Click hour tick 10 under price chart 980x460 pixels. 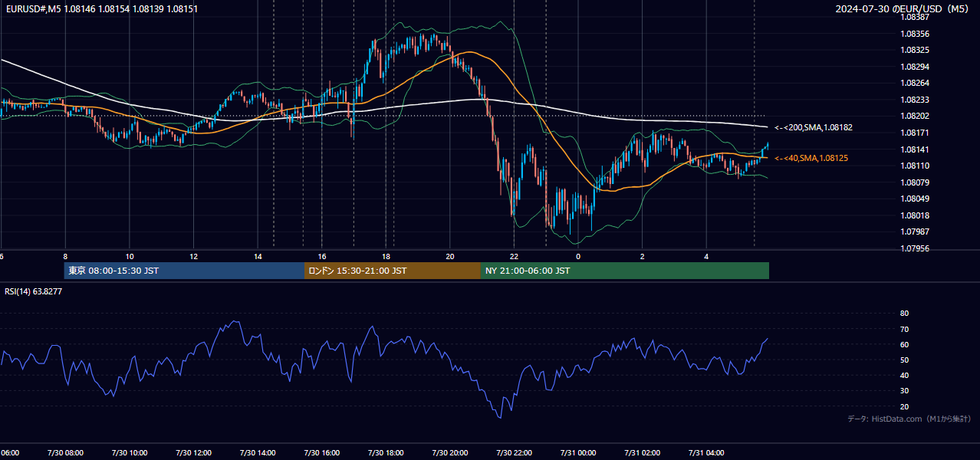(130, 257)
